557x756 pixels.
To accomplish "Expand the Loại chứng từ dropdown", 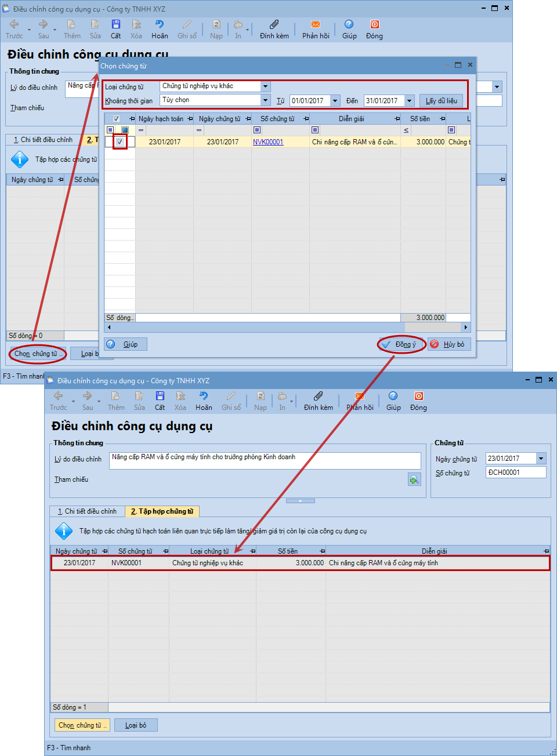I will click(x=265, y=86).
